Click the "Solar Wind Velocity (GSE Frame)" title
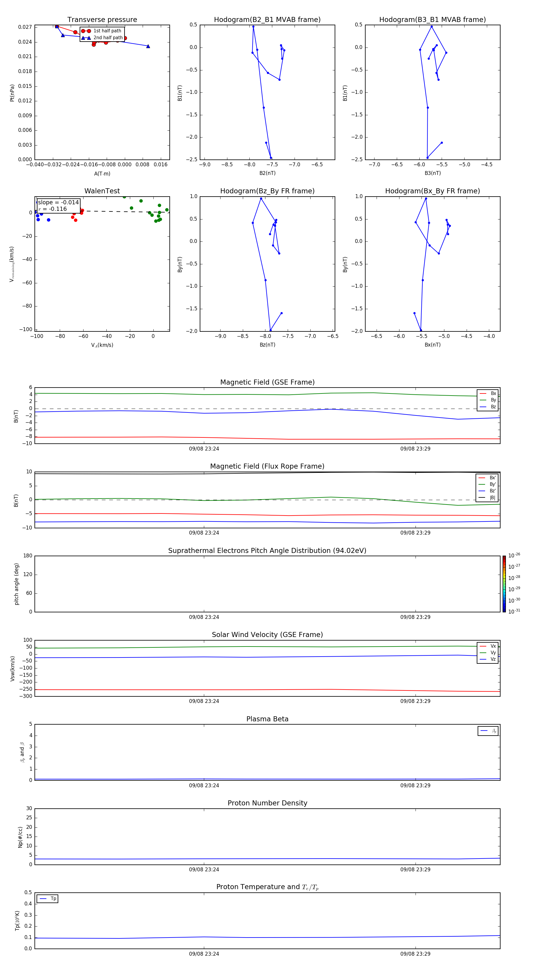Image resolution: width=535 pixels, height=980 pixels. click(x=267, y=635)
